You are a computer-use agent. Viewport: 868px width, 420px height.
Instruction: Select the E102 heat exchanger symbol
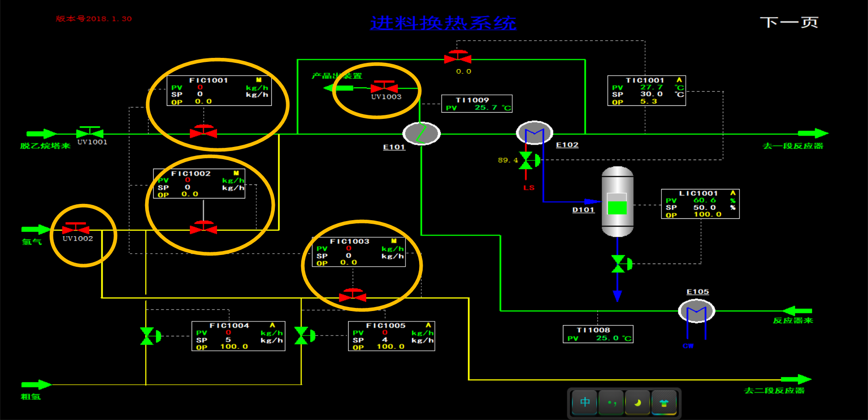pos(534,132)
